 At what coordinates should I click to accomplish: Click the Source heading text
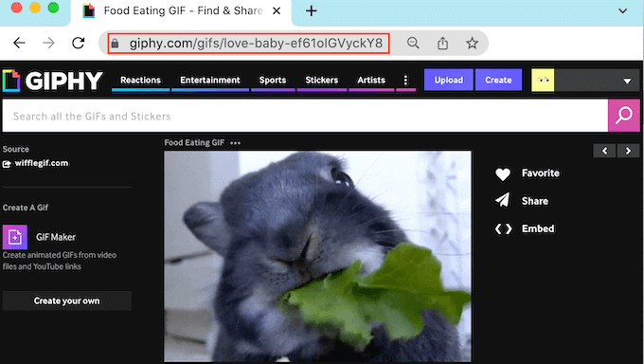click(15, 150)
